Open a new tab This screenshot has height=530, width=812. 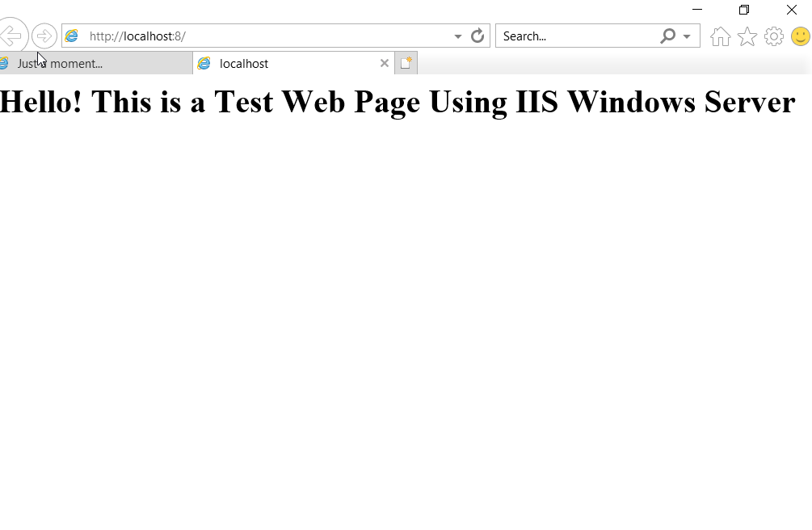coord(406,63)
